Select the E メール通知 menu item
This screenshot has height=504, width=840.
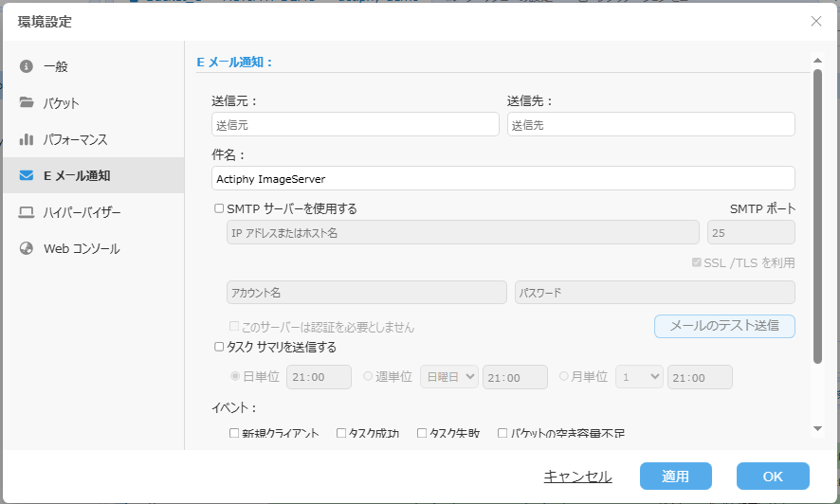click(94, 175)
